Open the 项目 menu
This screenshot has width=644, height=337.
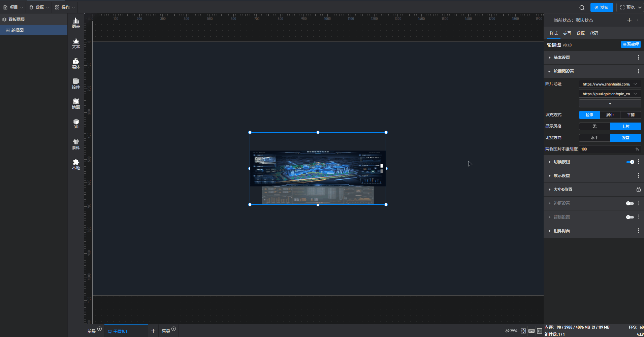pos(13,7)
